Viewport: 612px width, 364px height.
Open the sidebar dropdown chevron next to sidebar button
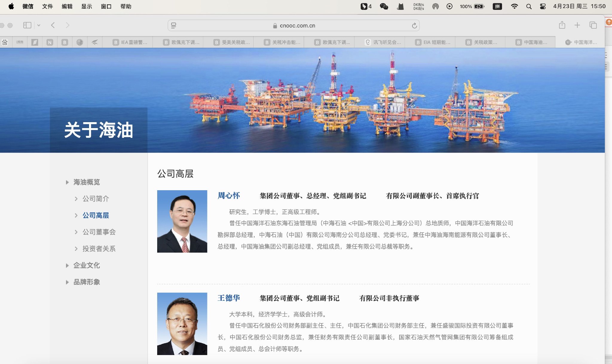pos(39,25)
